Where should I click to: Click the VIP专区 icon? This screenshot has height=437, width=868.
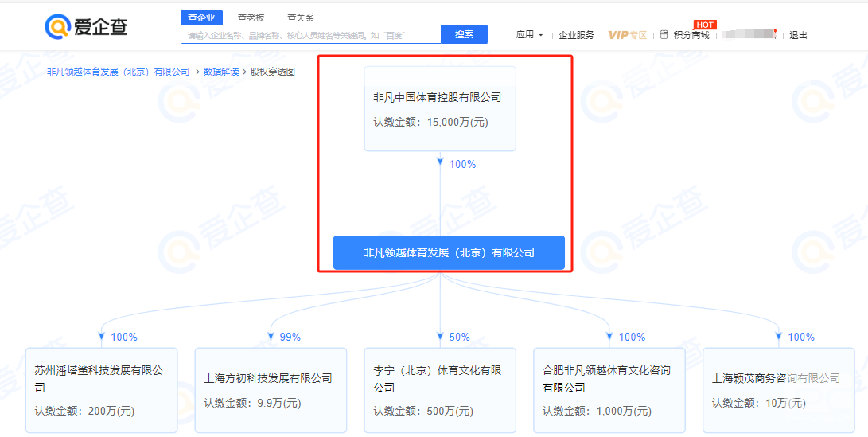tap(627, 35)
